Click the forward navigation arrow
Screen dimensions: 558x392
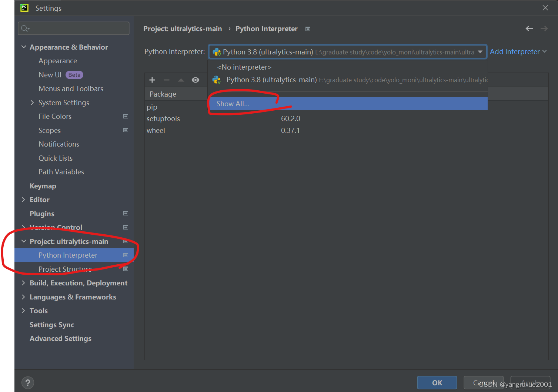pyautogui.click(x=544, y=29)
